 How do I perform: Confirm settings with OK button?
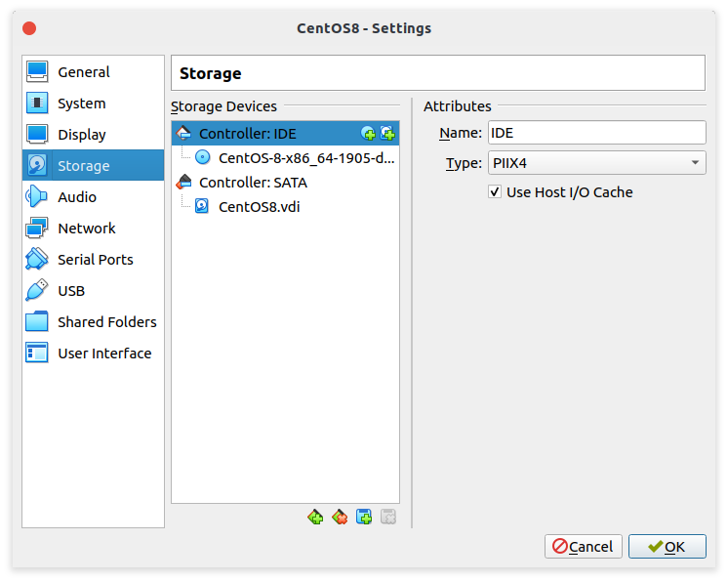tap(667, 546)
